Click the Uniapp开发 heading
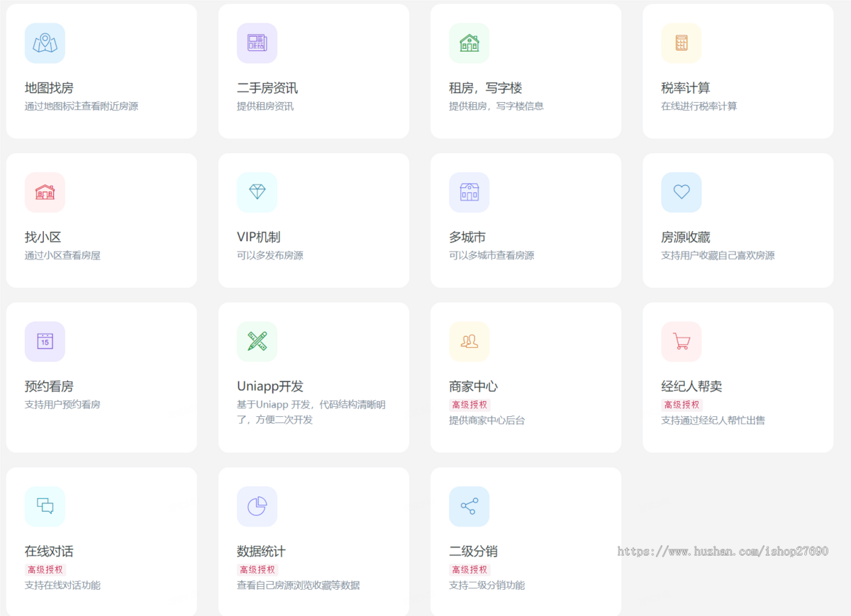Image resolution: width=851 pixels, height=616 pixels. (270, 386)
